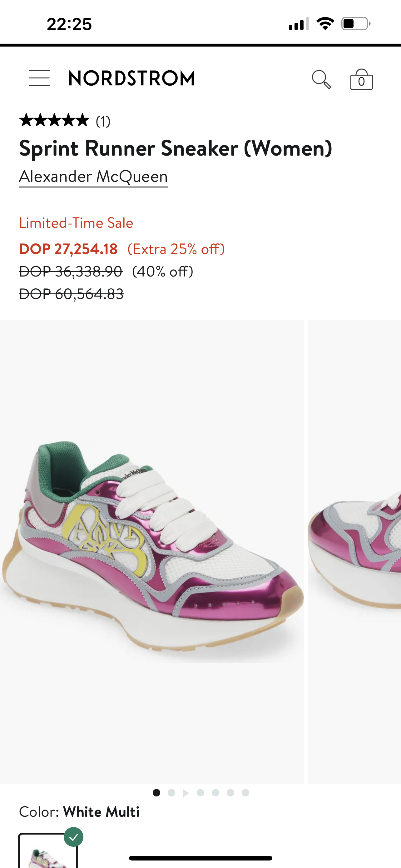Image resolution: width=401 pixels, height=868 pixels.
Task: Jump to fifth carousel image dot
Action: (215, 792)
